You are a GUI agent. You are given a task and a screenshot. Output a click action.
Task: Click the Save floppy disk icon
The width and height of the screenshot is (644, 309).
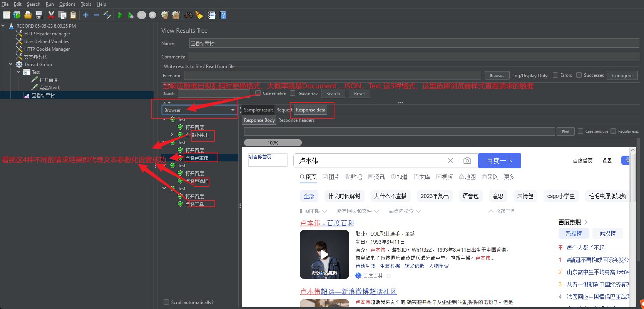click(x=39, y=15)
